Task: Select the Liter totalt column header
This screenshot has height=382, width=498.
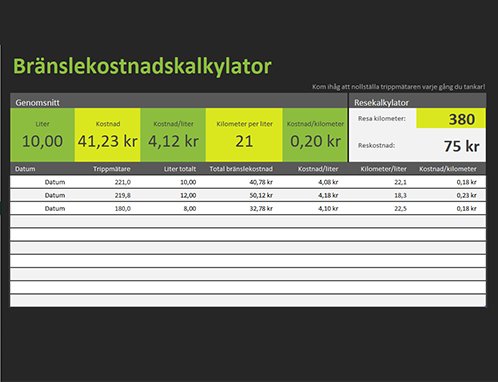Action: point(180,169)
